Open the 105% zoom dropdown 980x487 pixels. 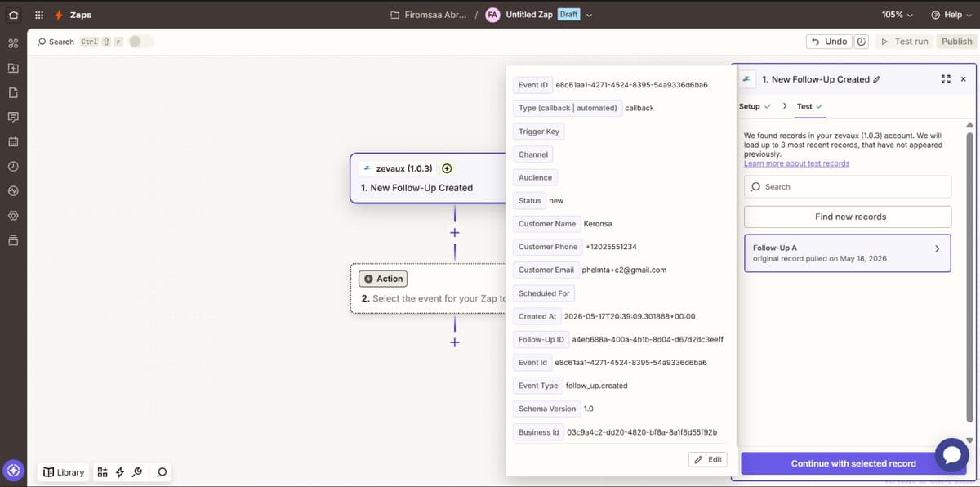point(898,15)
